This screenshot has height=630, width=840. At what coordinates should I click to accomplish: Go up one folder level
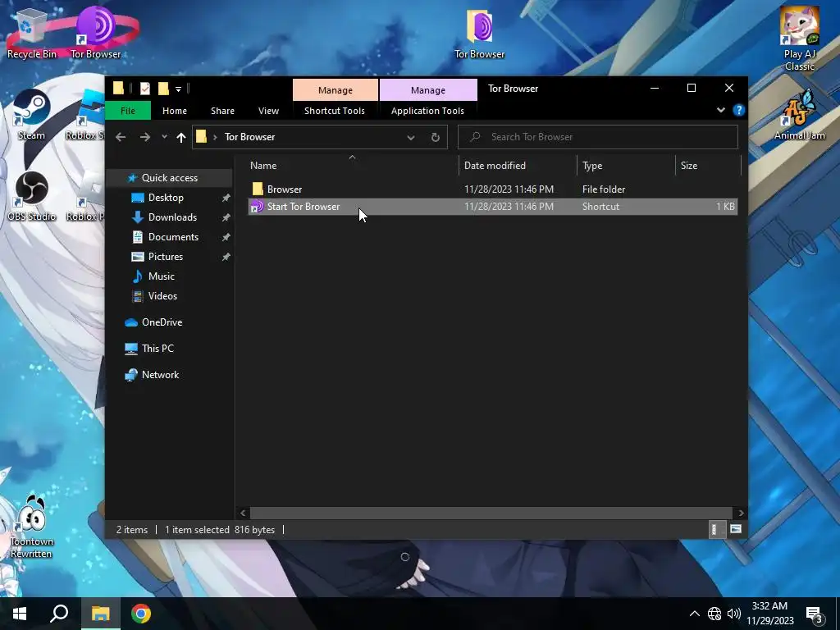pos(181,137)
